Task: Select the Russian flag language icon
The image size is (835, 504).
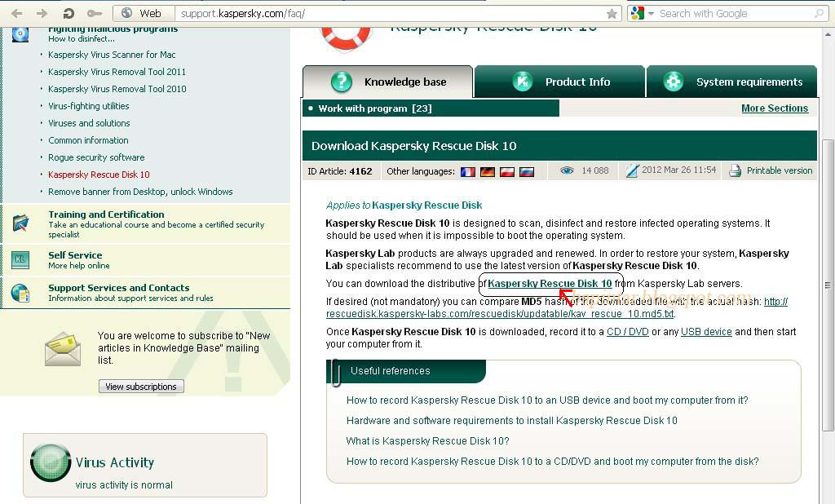Action: coord(527,171)
